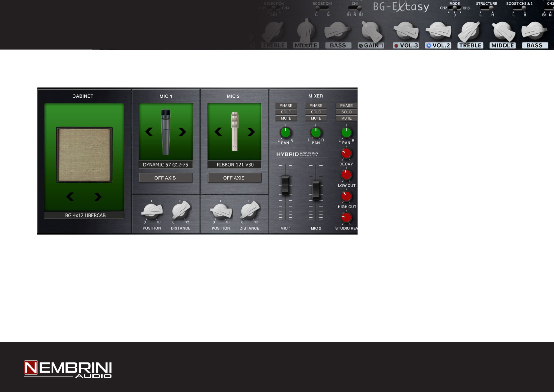Screen dimensions: 554x392
Task: Switch Mic 2 to next microphone
Action: click(x=251, y=132)
